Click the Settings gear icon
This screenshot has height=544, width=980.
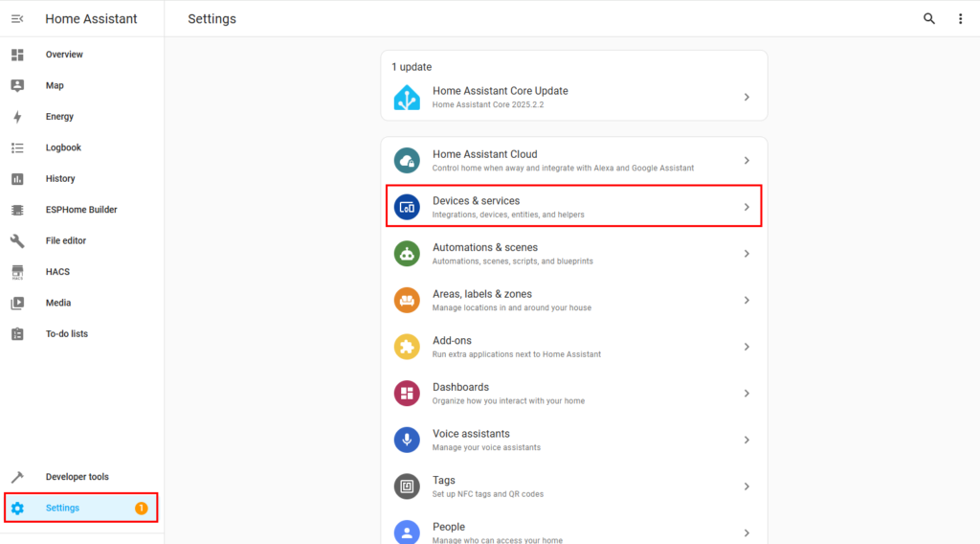click(x=17, y=508)
